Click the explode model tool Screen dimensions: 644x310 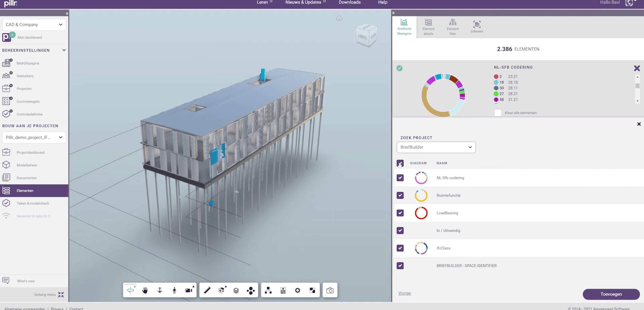(250, 290)
